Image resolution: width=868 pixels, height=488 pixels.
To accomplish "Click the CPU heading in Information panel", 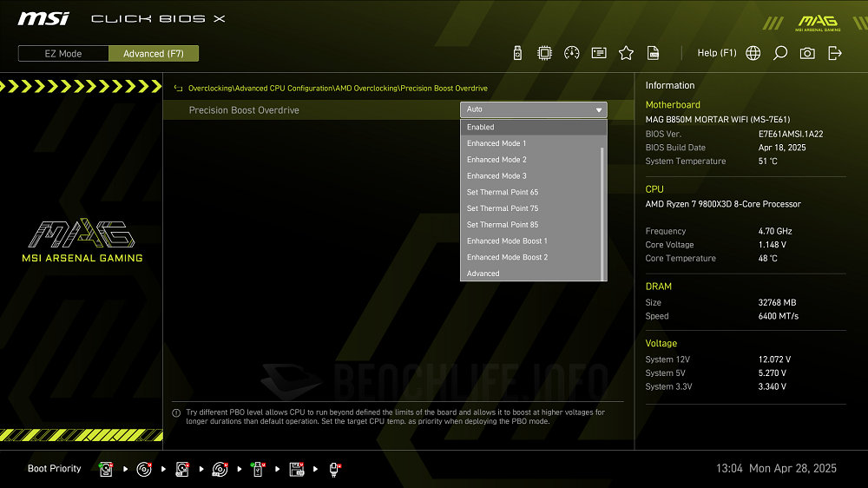I will (654, 189).
